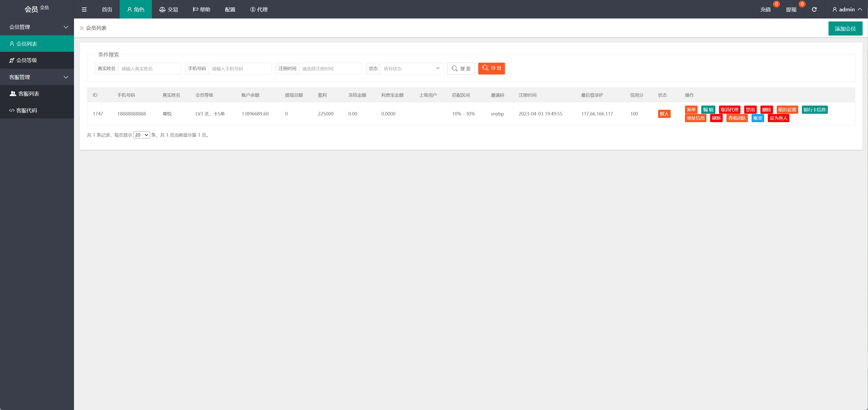Open 客服代码 in sidebar
This screenshot has height=410, width=868.
pos(27,110)
